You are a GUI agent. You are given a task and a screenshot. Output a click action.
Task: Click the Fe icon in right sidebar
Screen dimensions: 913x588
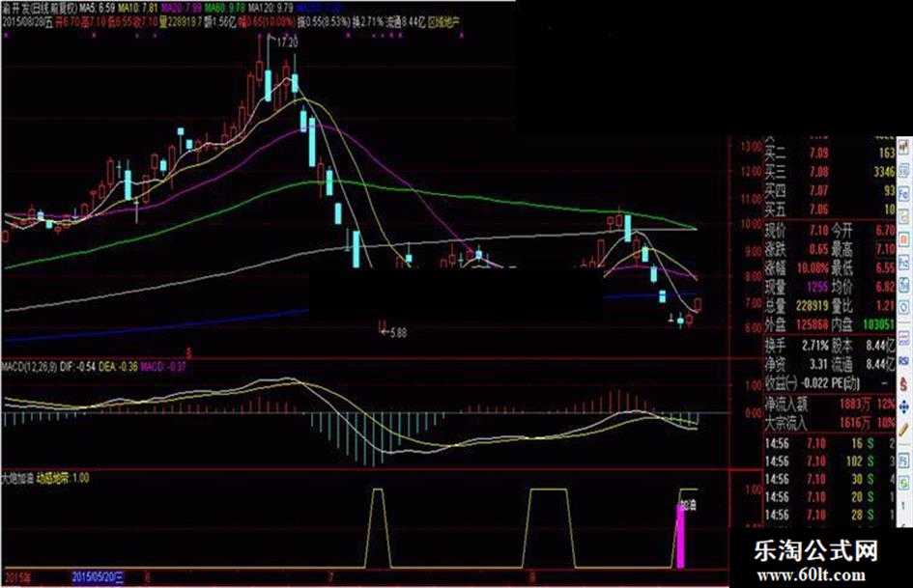903,193
